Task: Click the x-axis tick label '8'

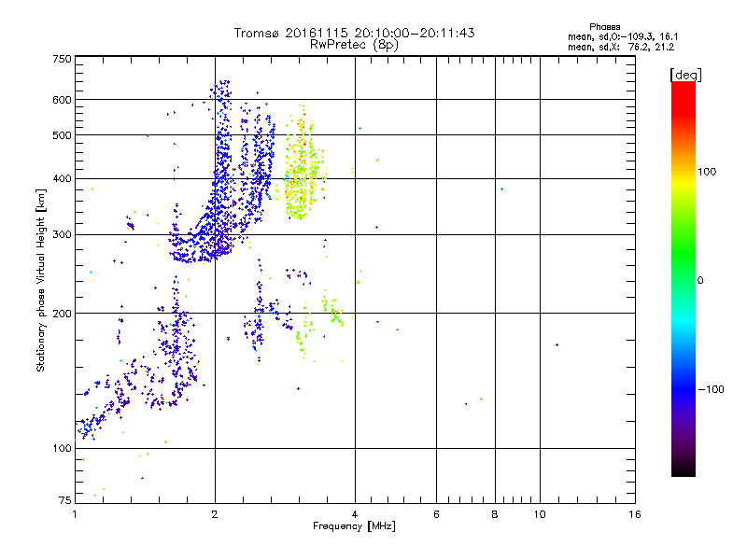Action: pyautogui.click(x=495, y=514)
